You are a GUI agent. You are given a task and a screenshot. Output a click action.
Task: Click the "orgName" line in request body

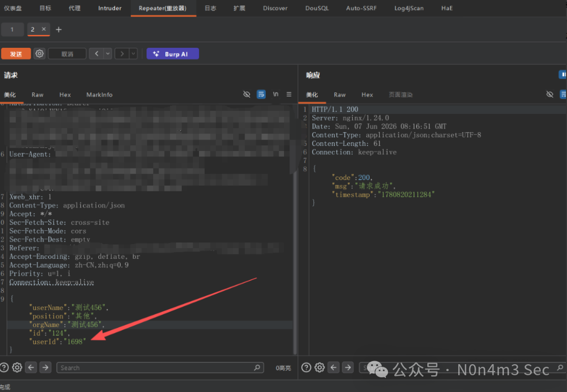tap(67, 324)
